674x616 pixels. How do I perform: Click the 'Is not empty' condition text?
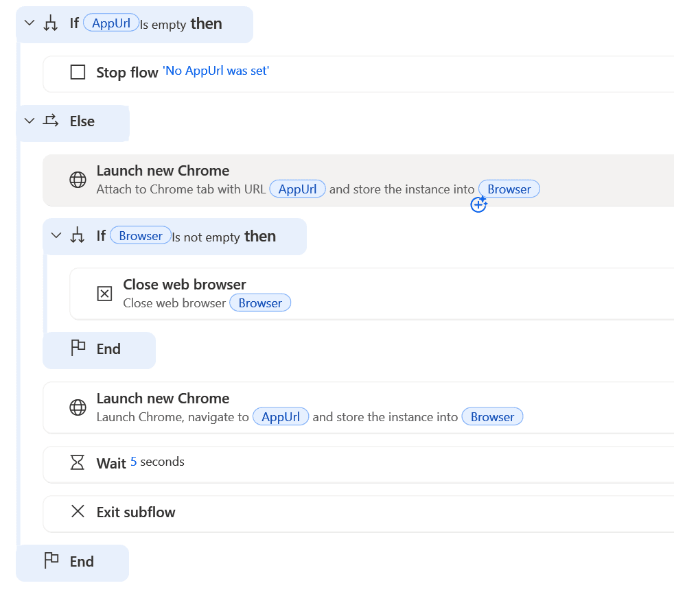pos(206,237)
